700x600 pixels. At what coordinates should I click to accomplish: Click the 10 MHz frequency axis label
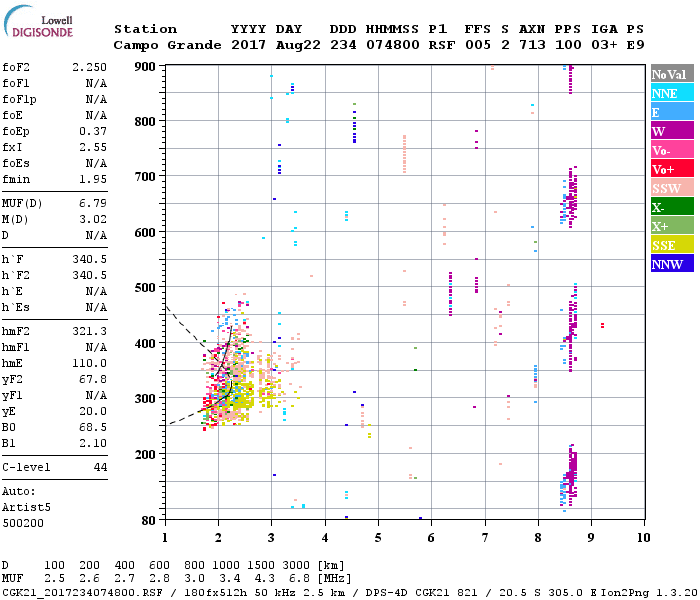point(643,538)
